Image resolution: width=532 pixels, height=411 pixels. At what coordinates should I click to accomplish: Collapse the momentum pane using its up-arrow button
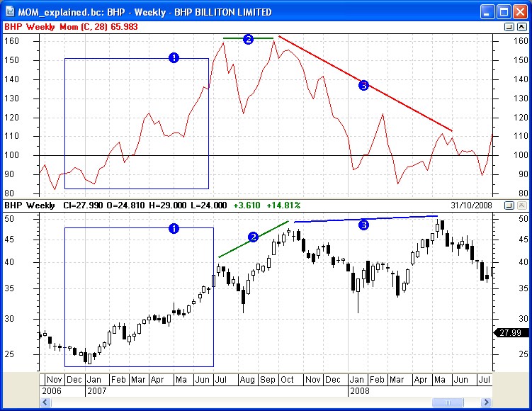pyautogui.click(x=522, y=27)
